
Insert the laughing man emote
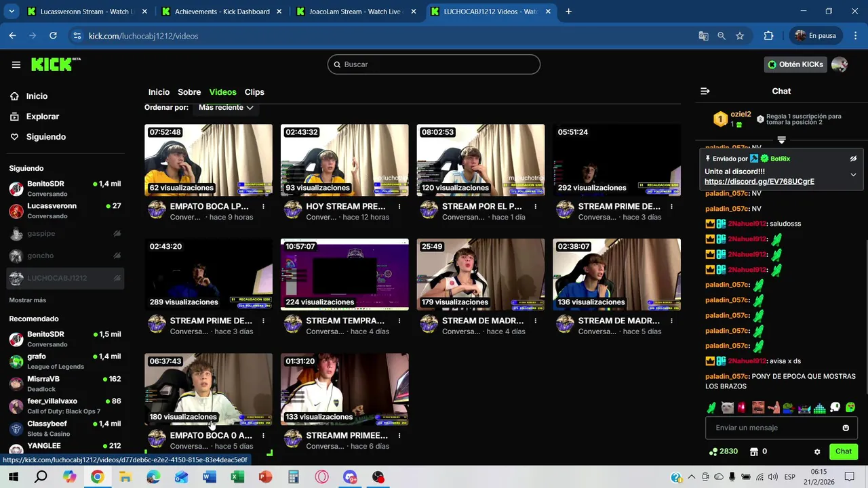click(758, 407)
